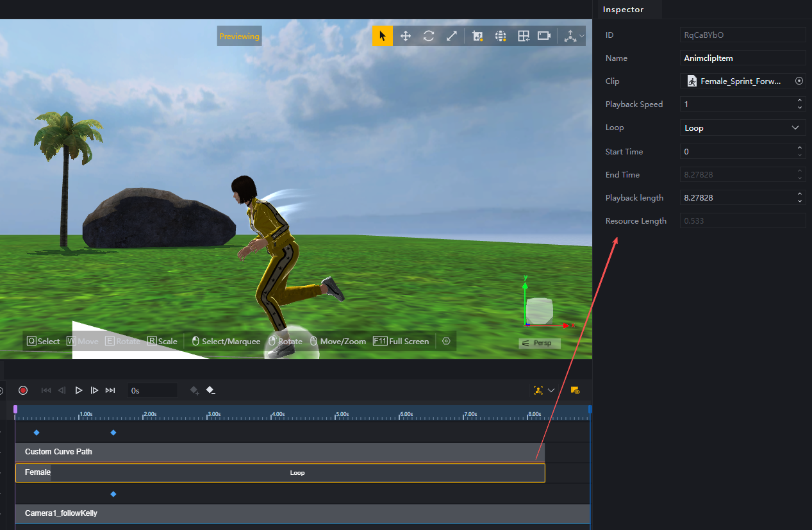Jump to the end of the timeline

tap(110, 390)
